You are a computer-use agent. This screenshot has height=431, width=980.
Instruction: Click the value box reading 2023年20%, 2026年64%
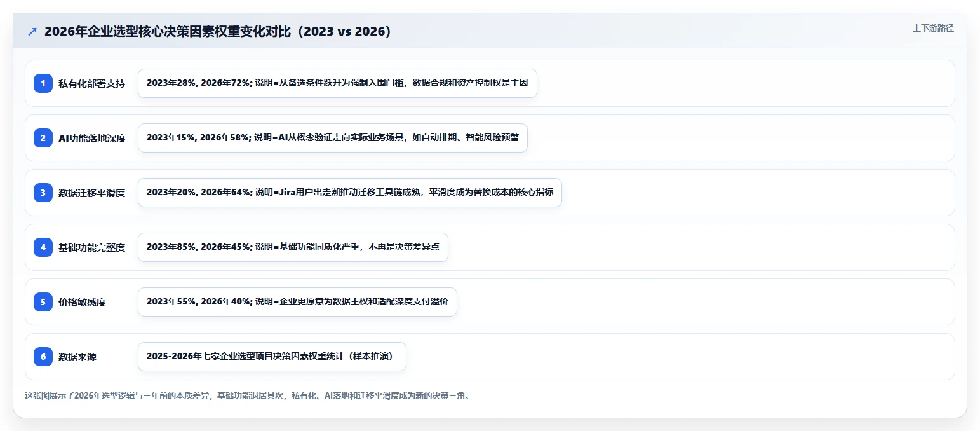350,193
